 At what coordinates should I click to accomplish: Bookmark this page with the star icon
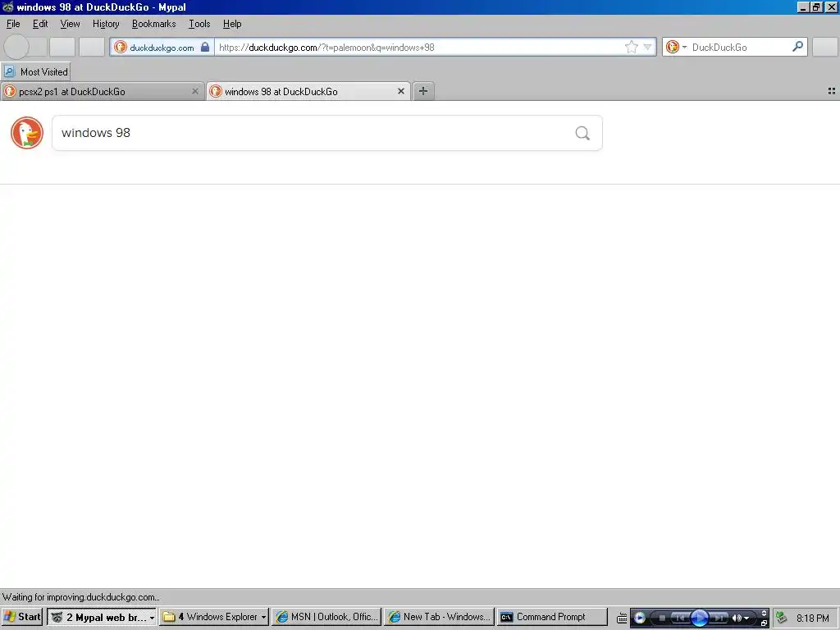click(x=632, y=47)
